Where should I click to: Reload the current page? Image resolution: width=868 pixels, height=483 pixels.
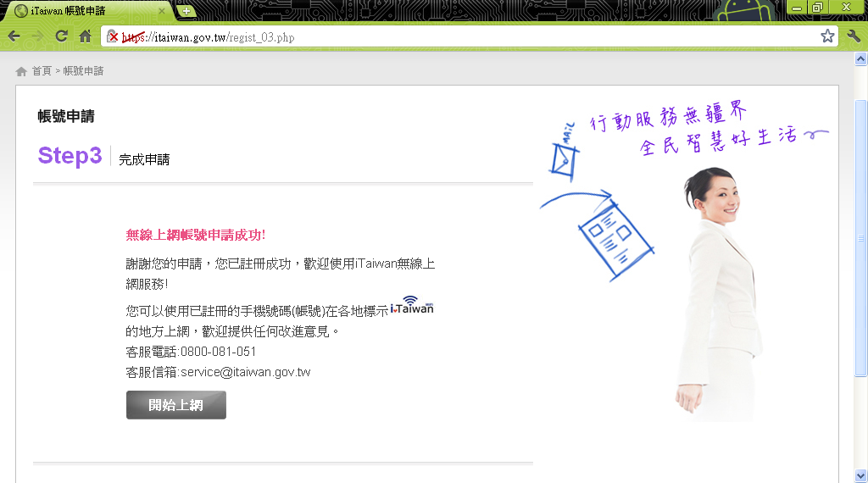(x=61, y=37)
